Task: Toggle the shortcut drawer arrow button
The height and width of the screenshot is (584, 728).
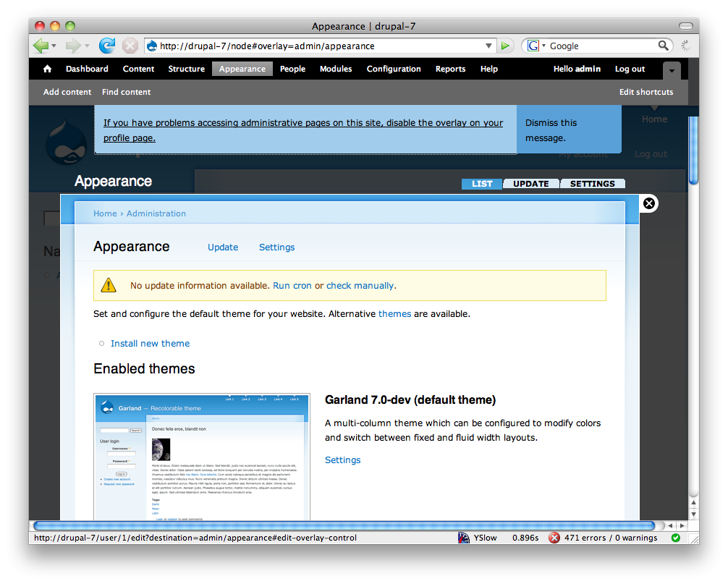Action: coord(672,70)
